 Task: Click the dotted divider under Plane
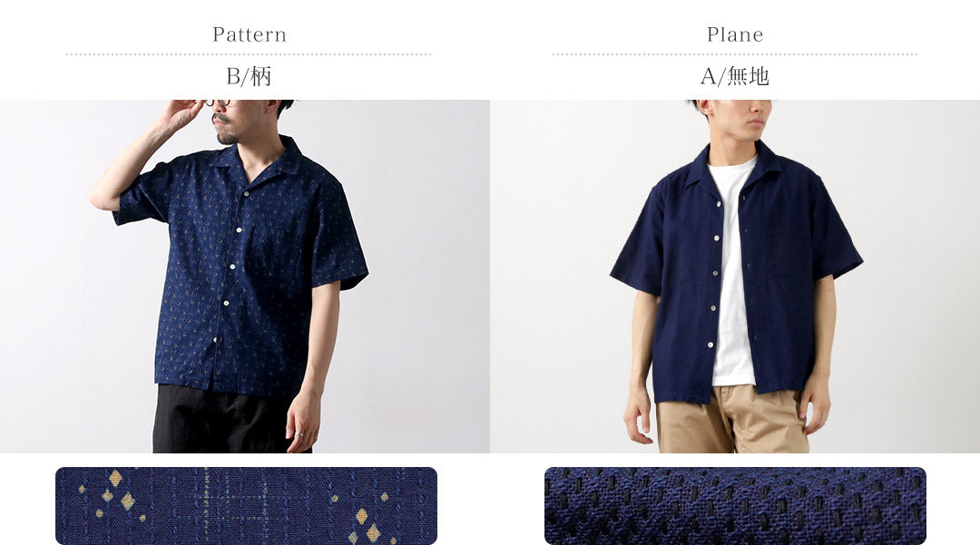pyautogui.click(x=735, y=54)
